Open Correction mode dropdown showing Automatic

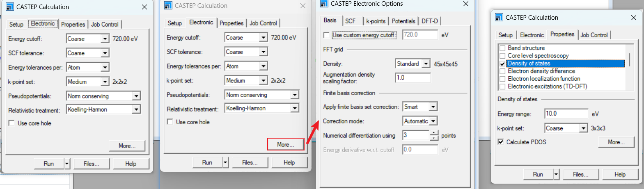[433, 121]
